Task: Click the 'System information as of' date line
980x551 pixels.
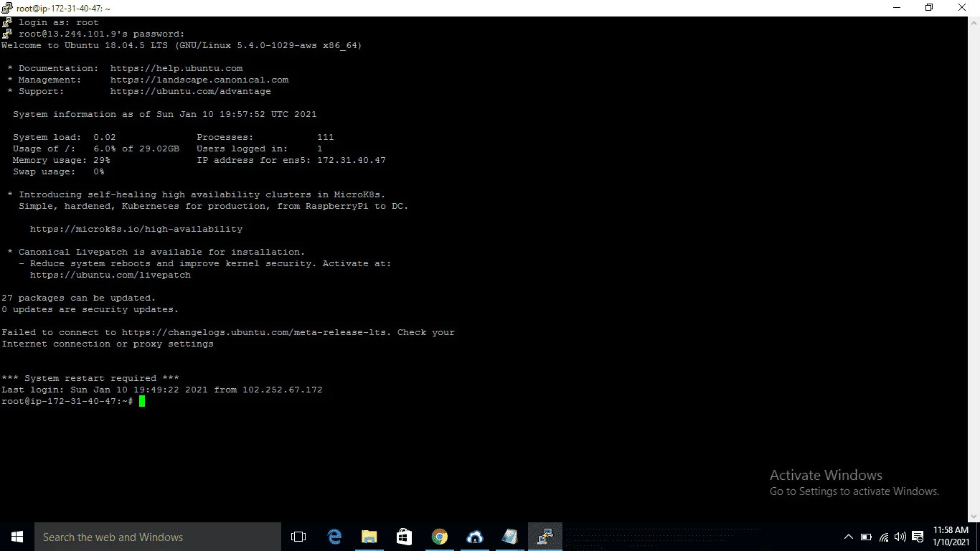Action: (x=165, y=114)
